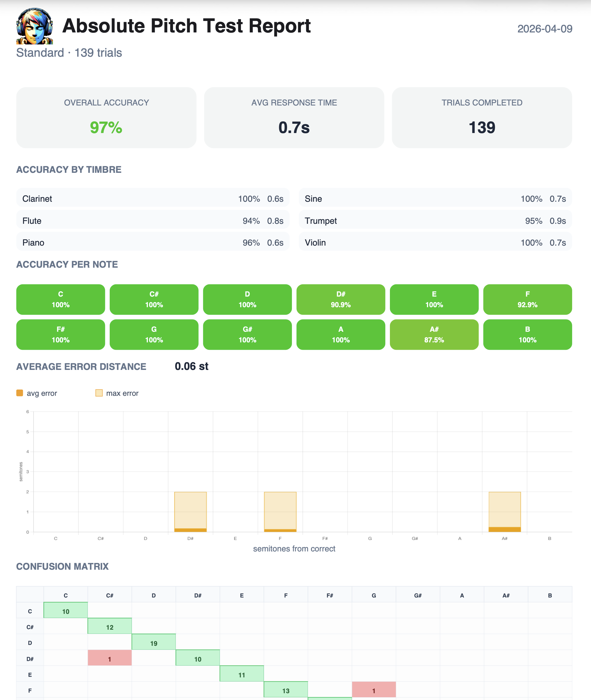Toggle visibility of the Clarinet timbre row
The image size is (591, 700).
coord(153,198)
